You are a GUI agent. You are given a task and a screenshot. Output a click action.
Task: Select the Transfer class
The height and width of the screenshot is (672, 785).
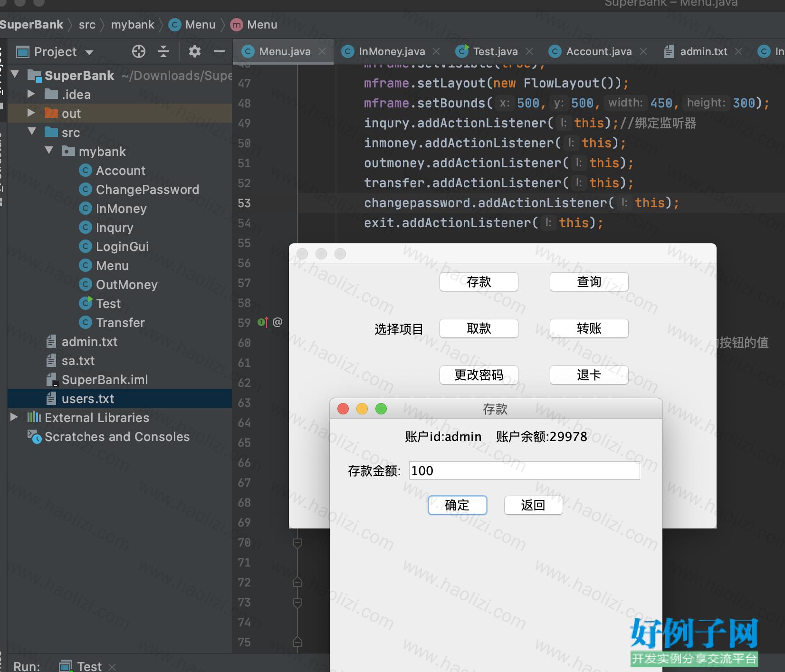click(x=112, y=323)
